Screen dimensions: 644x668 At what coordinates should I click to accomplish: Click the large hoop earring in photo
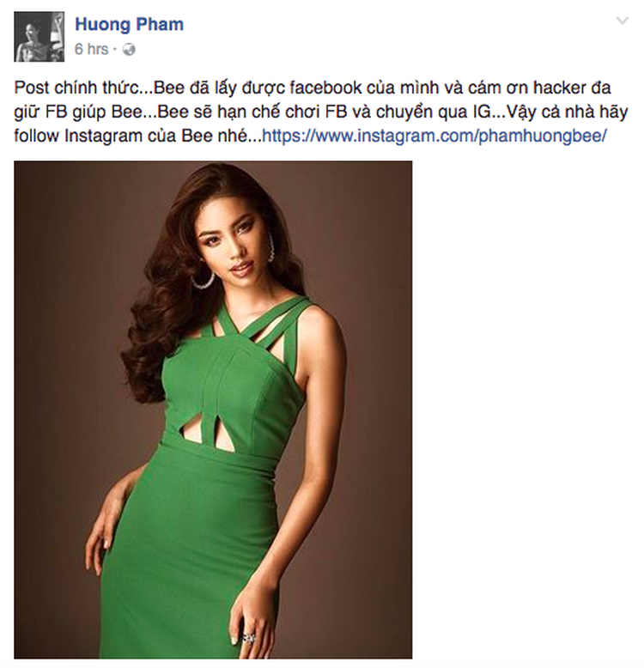tap(204, 278)
